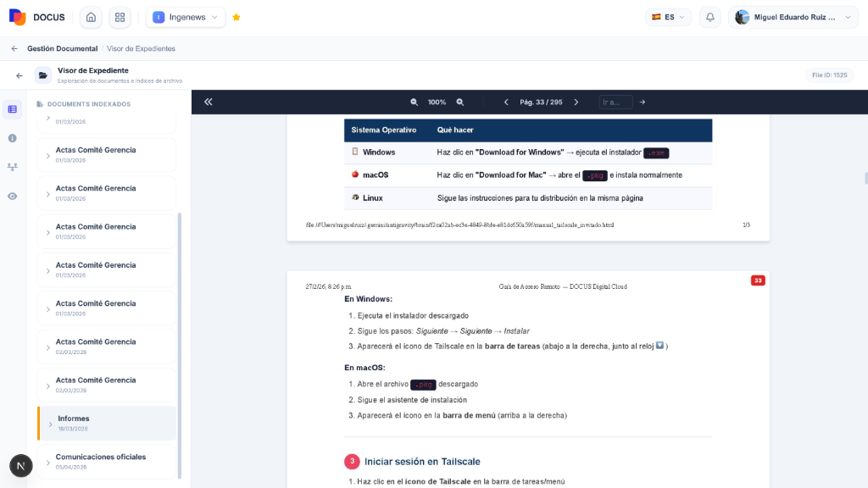Toggle the eye view sidebar icon
This screenshot has width=868, height=488.
12,197
